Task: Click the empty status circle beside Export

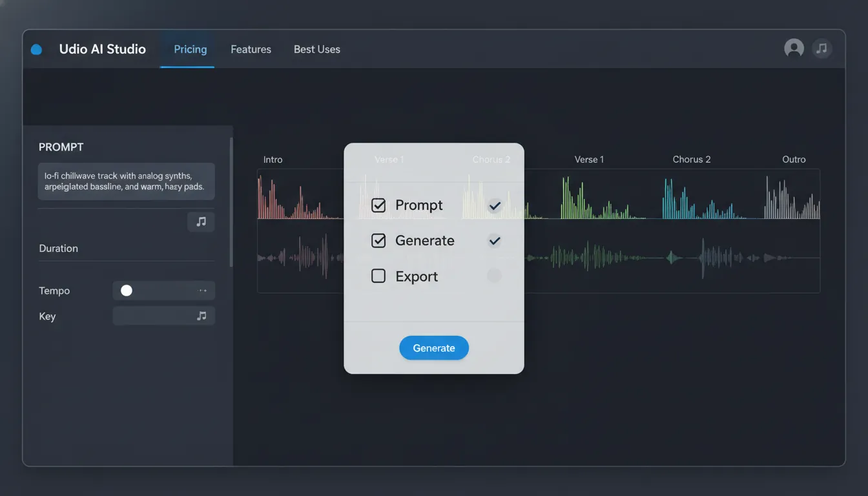Action: click(494, 276)
